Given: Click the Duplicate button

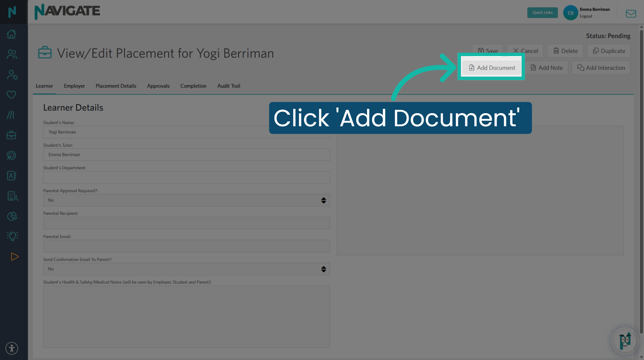Looking at the screenshot, I should tap(609, 51).
